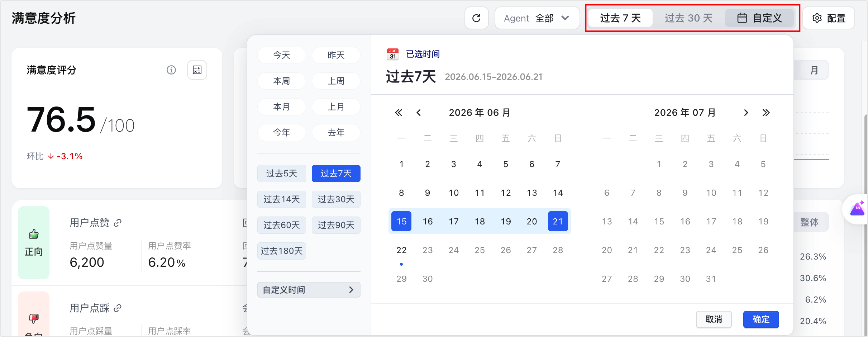Viewport: 868px width, 337px height.
Task: Pick July 1 in the calendar
Action: 659,164
